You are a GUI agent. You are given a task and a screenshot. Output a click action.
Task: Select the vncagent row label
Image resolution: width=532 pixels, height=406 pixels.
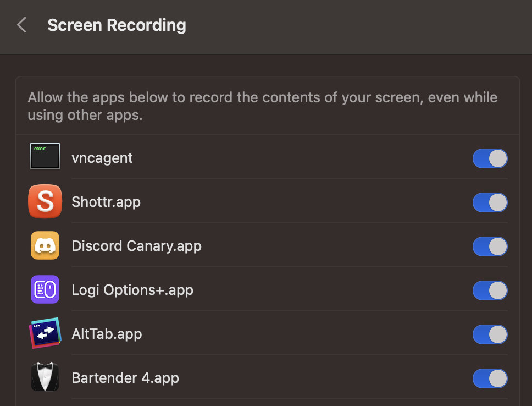click(x=102, y=158)
